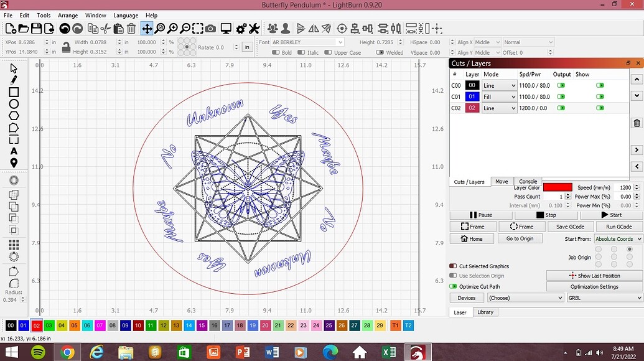The height and width of the screenshot is (361, 644).
Task: Toggle Output for layer C02
Action: coord(561,108)
